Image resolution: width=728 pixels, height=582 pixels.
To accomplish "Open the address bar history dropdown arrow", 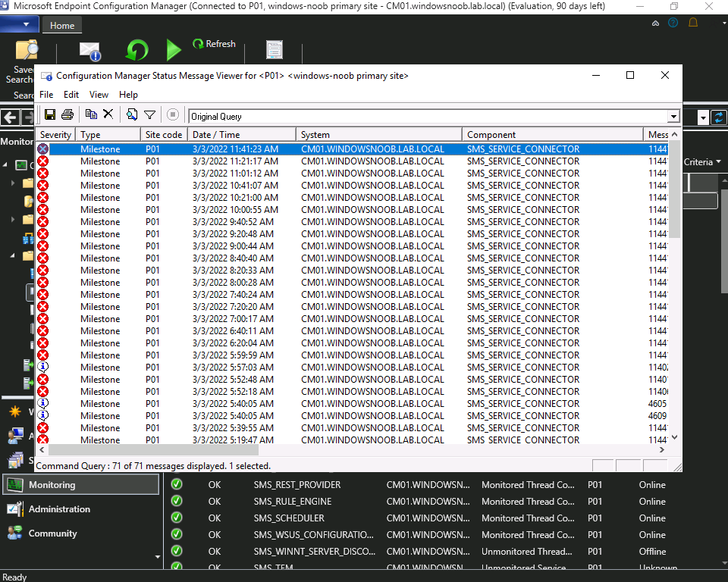I will [703, 118].
